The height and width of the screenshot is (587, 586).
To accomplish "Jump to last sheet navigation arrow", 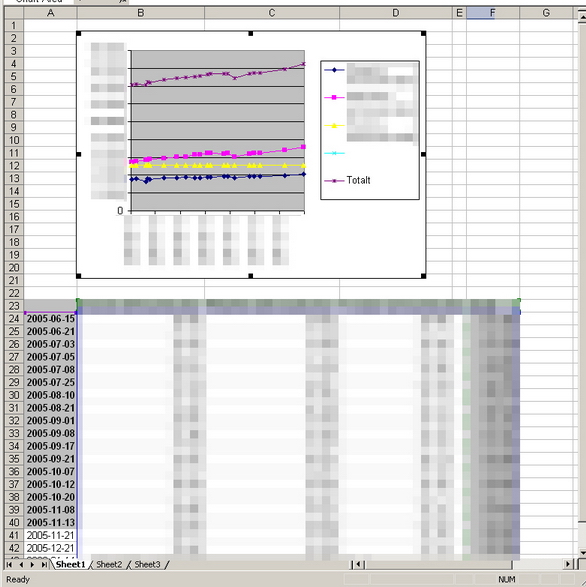I will pos(44,564).
